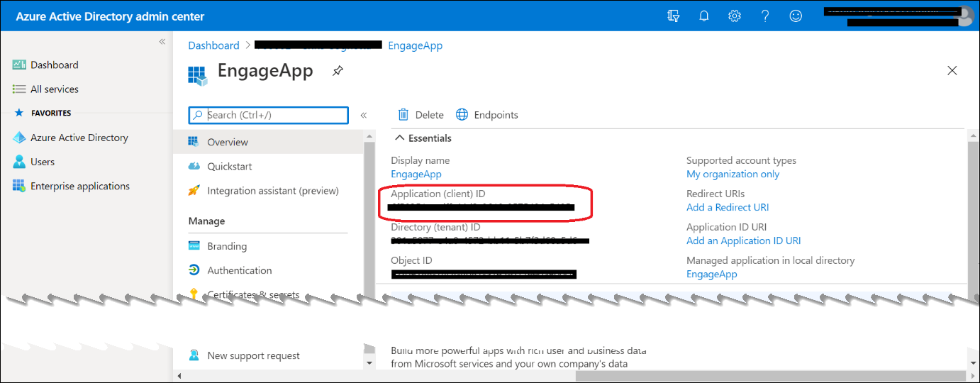The image size is (980, 383).
Task: Open Overview in the resource menu
Action: pyautogui.click(x=228, y=142)
